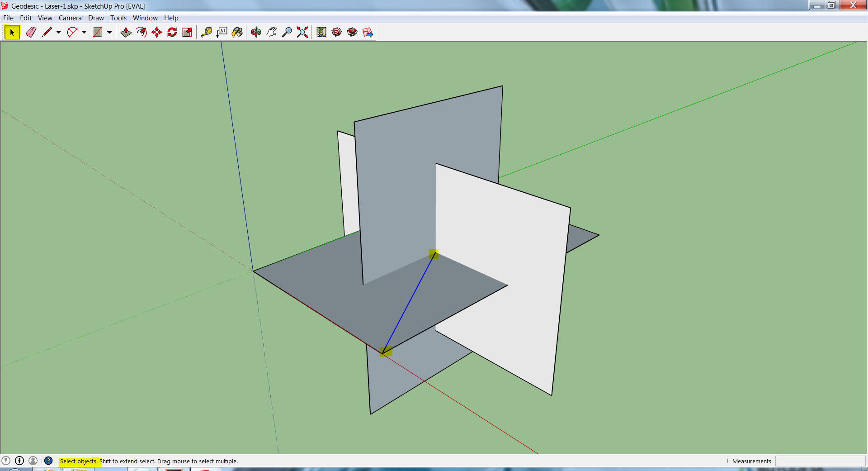Open the Camera menu
Viewport: 868px width, 471px height.
(70, 18)
